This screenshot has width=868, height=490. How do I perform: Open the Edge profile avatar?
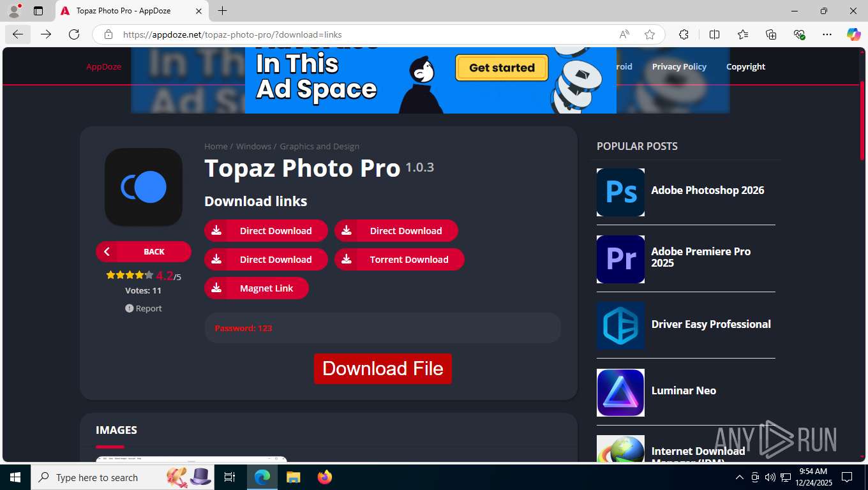point(14,11)
